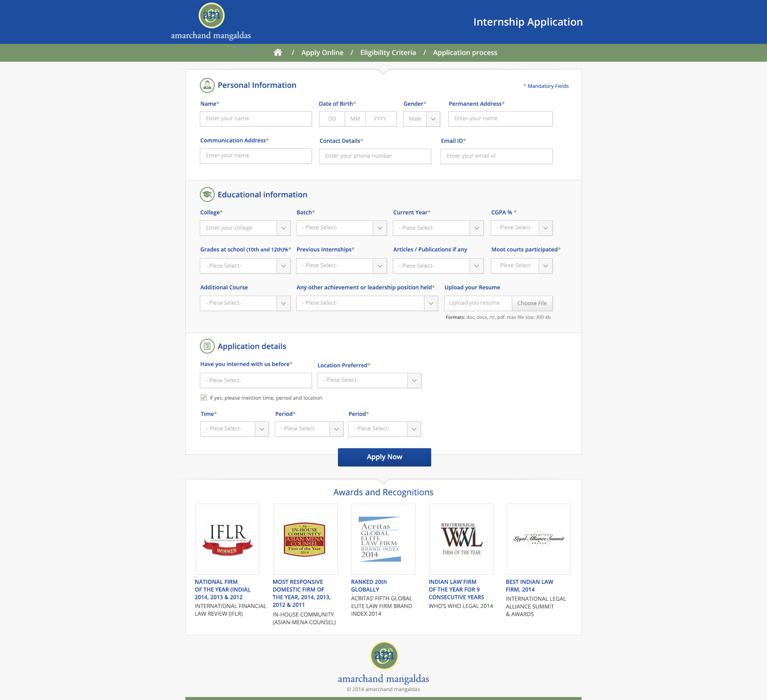Click the Application details list icon

[x=207, y=346]
